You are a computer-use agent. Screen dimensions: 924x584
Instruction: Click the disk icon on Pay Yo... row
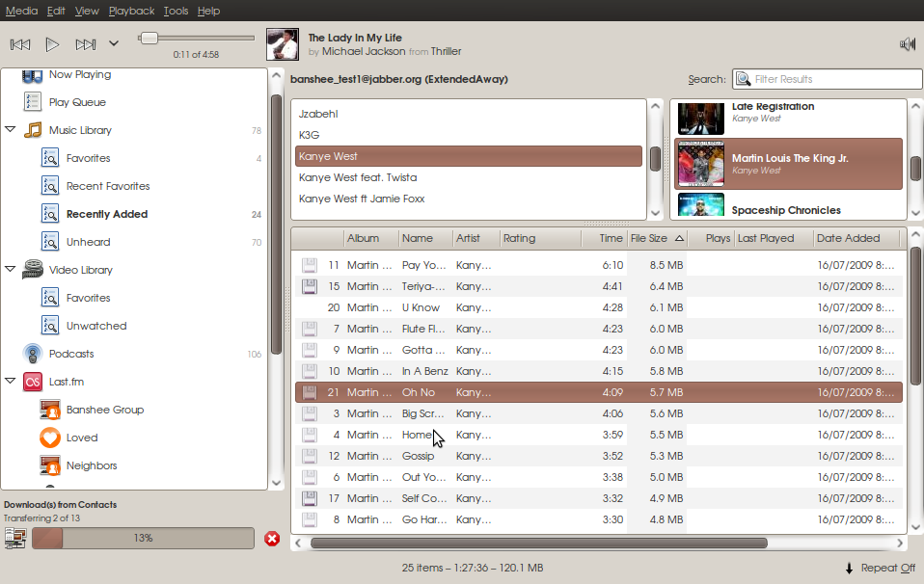point(310,265)
